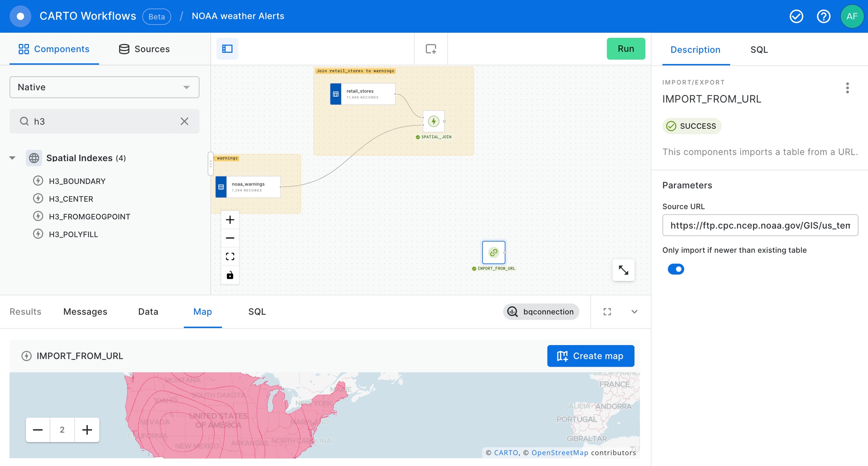The width and height of the screenshot is (868, 466).
Task: Switch to the Sources tab
Action: pos(144,49)
